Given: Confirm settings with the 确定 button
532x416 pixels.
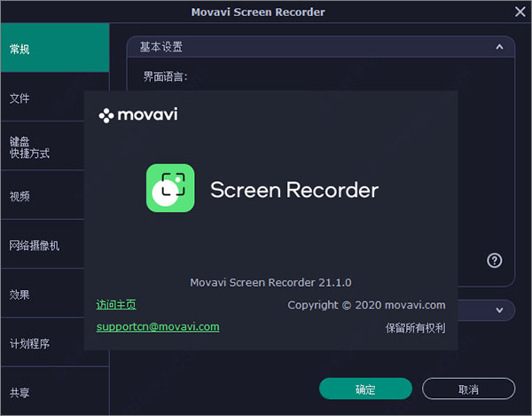Looking at the screenshot, I should coord(365,389).
